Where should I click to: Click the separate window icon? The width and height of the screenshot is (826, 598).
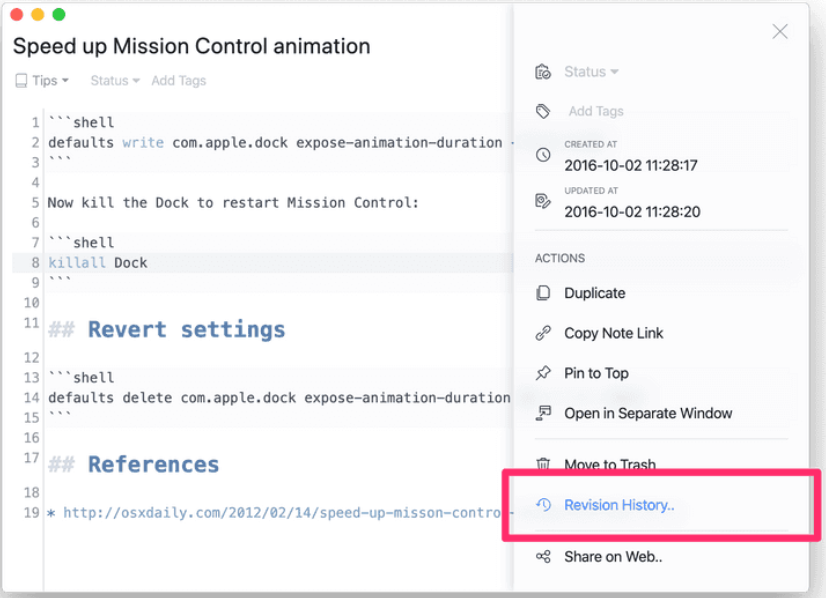pyautogui.click(x=543, y=413)
